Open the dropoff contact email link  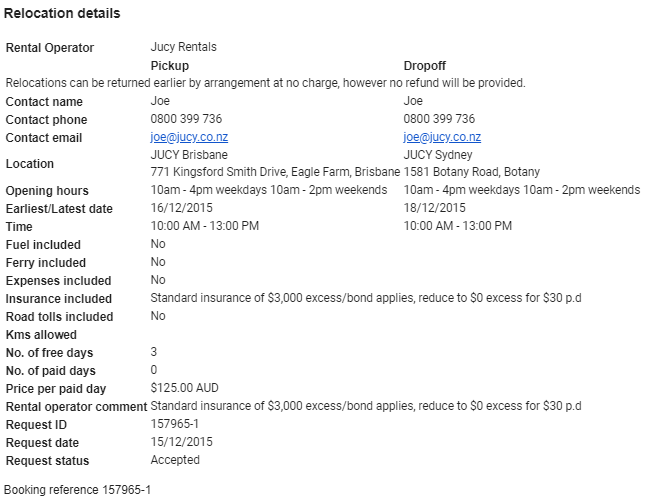[442, 137]
